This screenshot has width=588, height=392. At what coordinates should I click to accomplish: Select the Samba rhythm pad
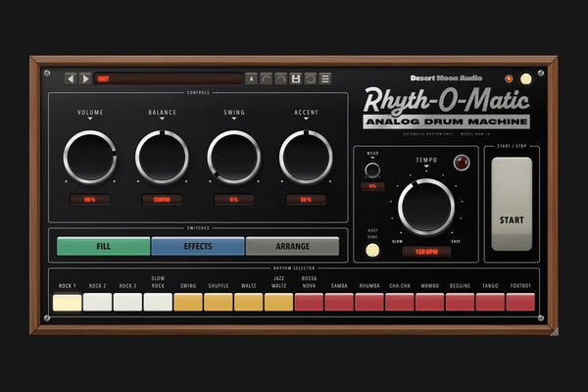pyautogui.click(x=339, y=303)
